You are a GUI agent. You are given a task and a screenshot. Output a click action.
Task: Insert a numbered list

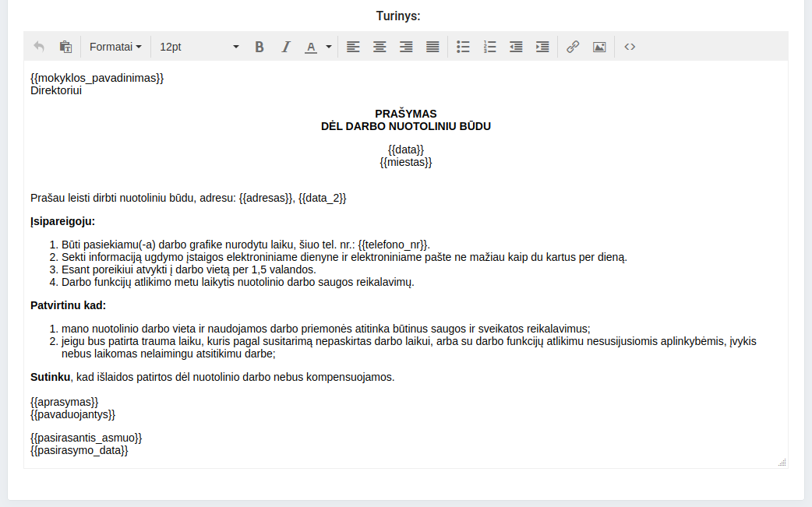click(x=489, y=47)
